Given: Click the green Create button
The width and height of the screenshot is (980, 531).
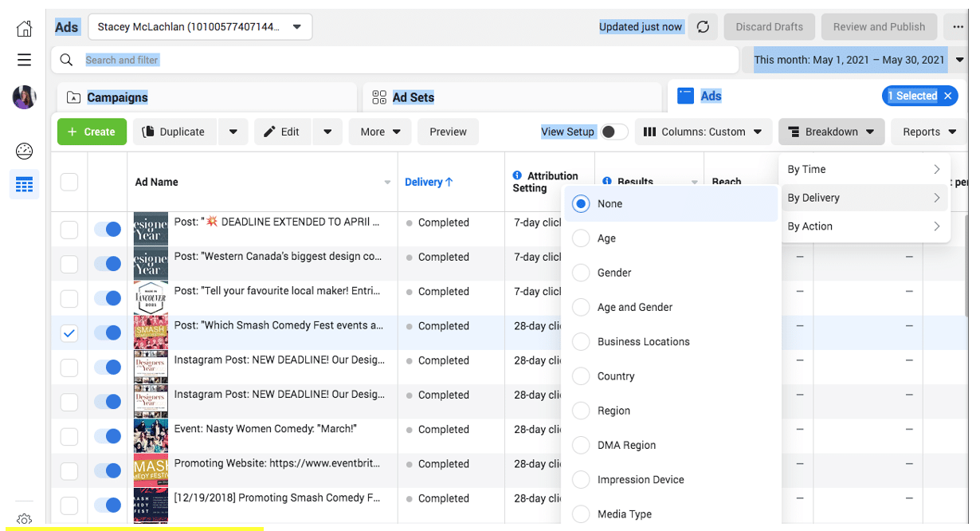Looking at the screenshot, I should tap(92, 132).
